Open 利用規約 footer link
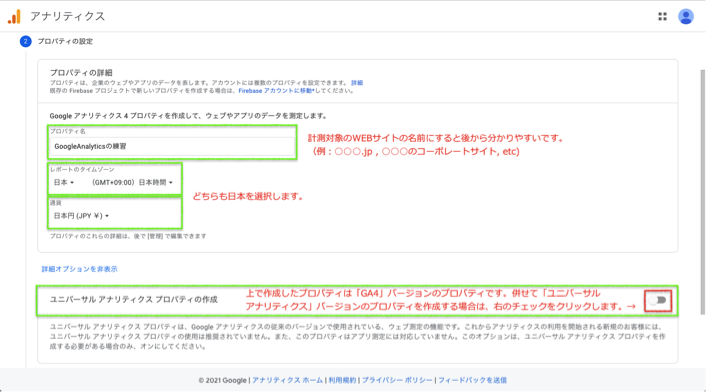 click(342, 380)
